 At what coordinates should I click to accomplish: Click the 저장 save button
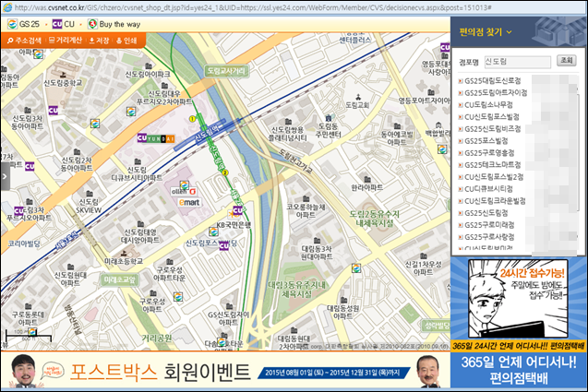tap(99, 41)
